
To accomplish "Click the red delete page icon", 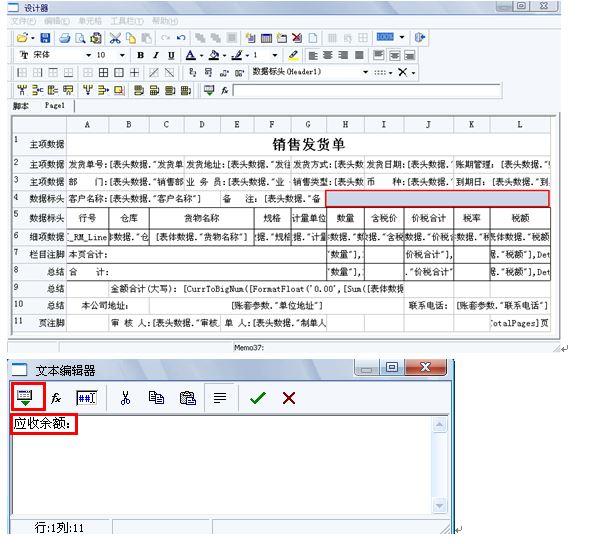I will [297, 38].
